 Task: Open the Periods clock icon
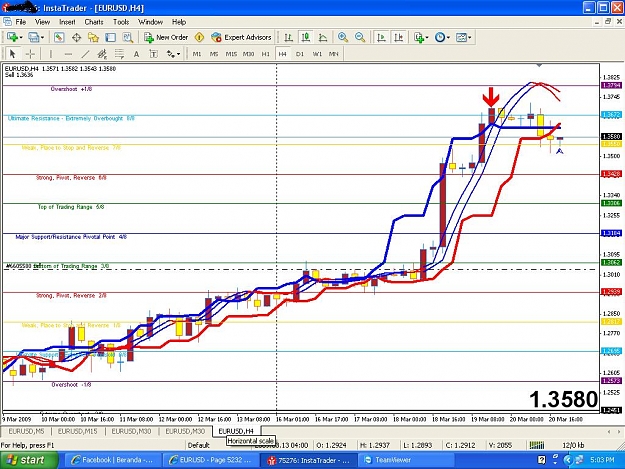(440, 37)
